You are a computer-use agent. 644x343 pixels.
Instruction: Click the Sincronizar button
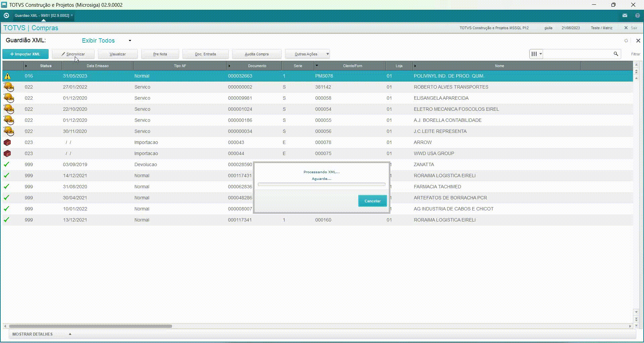pos(73,54)
